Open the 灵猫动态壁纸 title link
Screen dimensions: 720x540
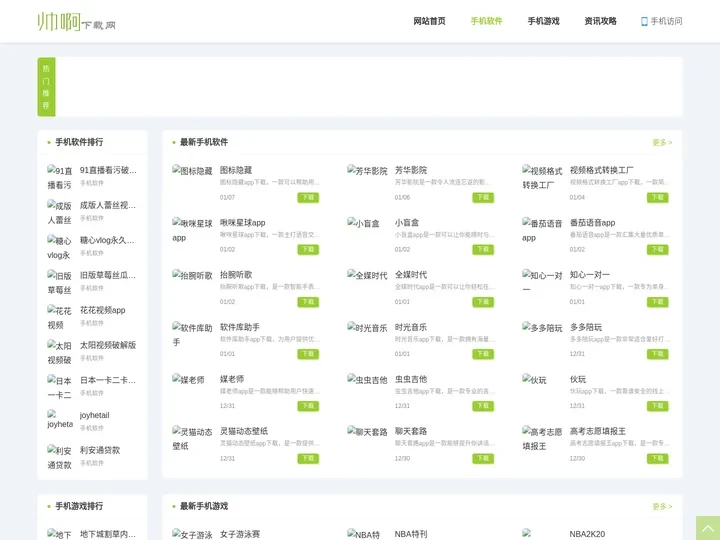coord(244,431)
